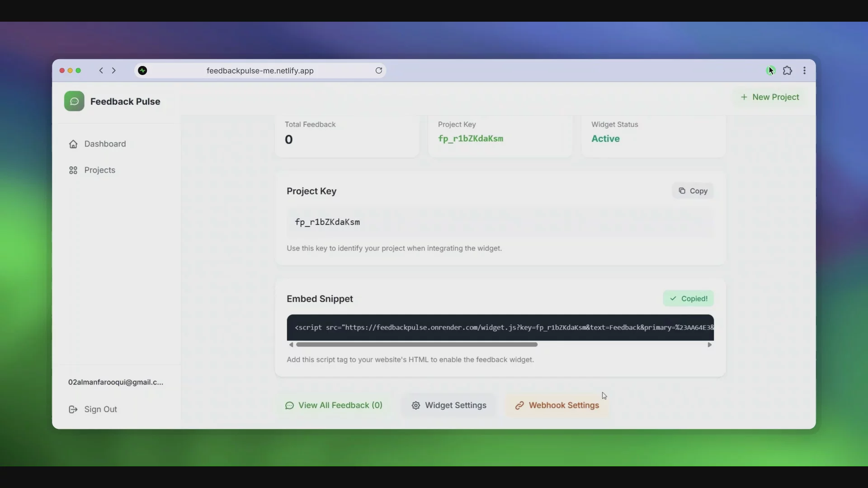
Task: Open the browser three-dot menu
Action: click(x=804, y=70)
